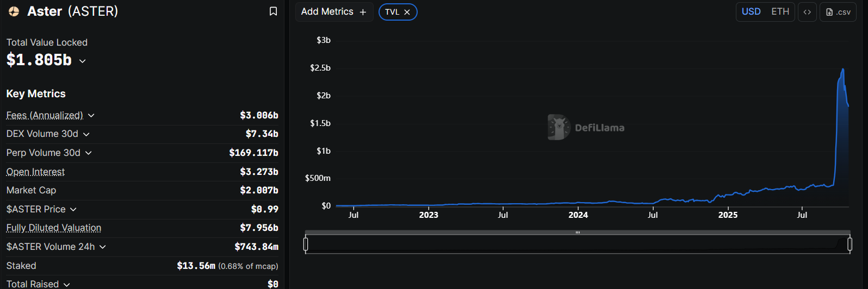
Task: Bookmark the Aster protocol
Action: coord(273,11)
